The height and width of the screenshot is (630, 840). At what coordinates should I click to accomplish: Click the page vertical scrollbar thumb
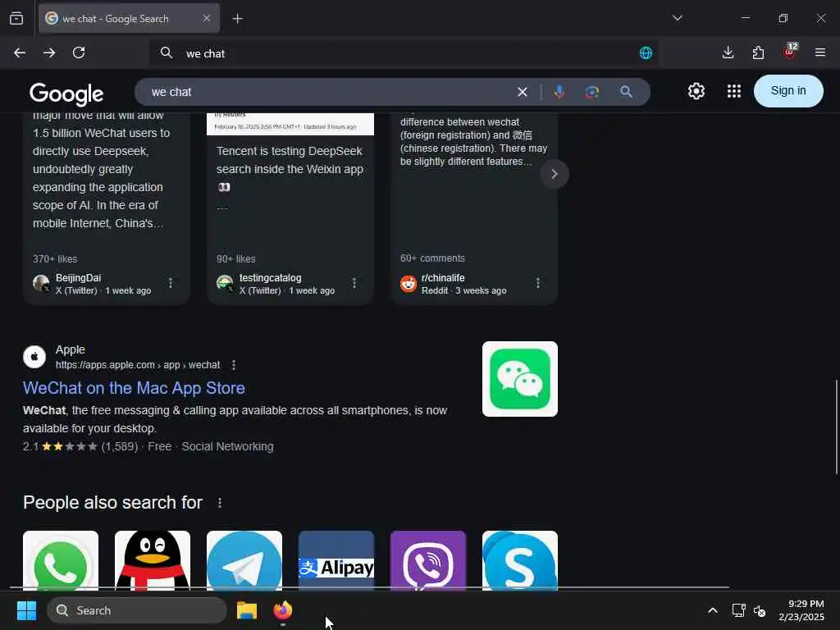coord(836,427)
